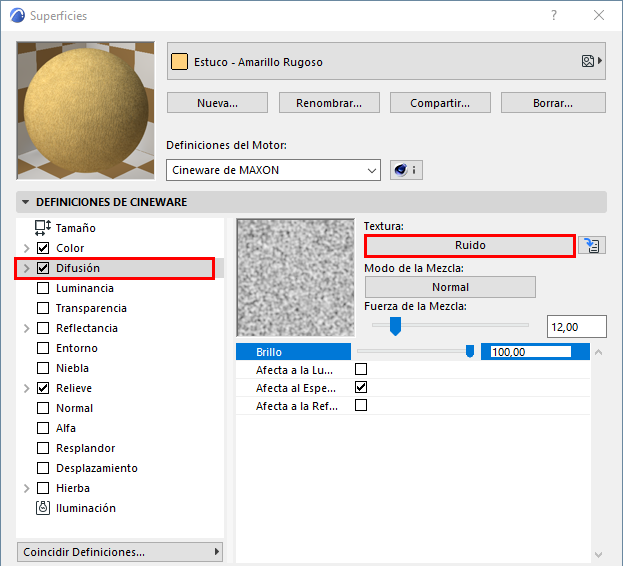Click the Afecta al Espe... parameter label
Image resolution: width=623 pixels, height=566 pixels.
296,388
